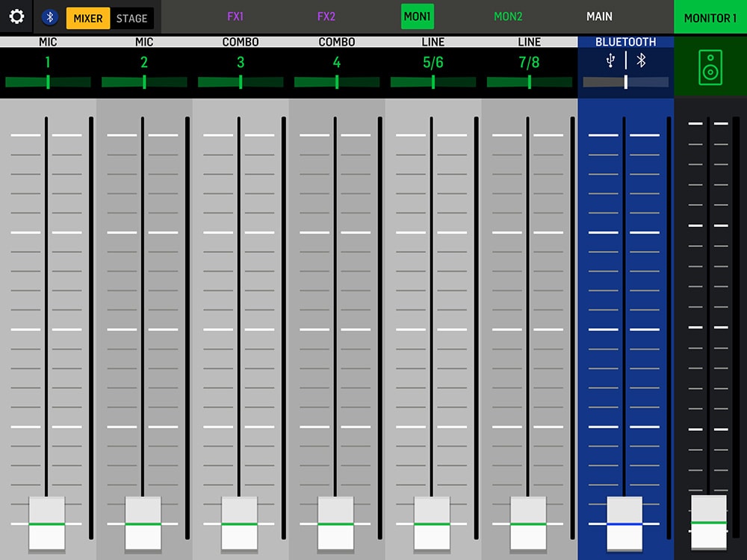The width and height of the screenshot is (747, 560).
Task: Select channel number 3 label
Action: point(241,63)
